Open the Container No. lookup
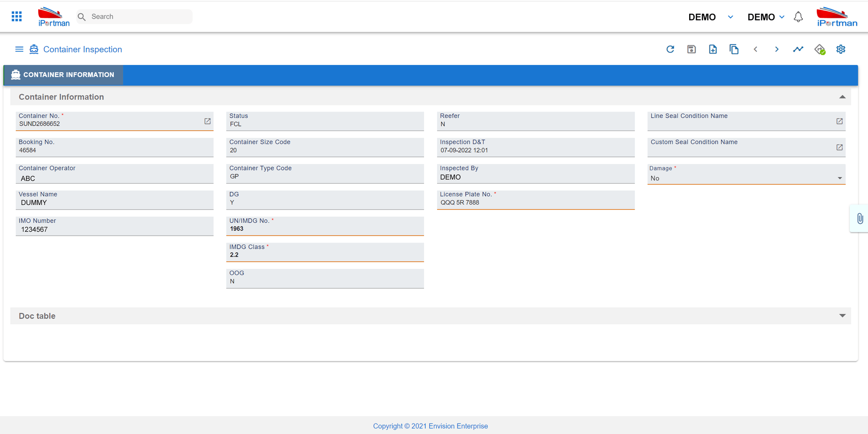Image resolution: width=868 pixels, height=434 pixels. coord(207,122)
